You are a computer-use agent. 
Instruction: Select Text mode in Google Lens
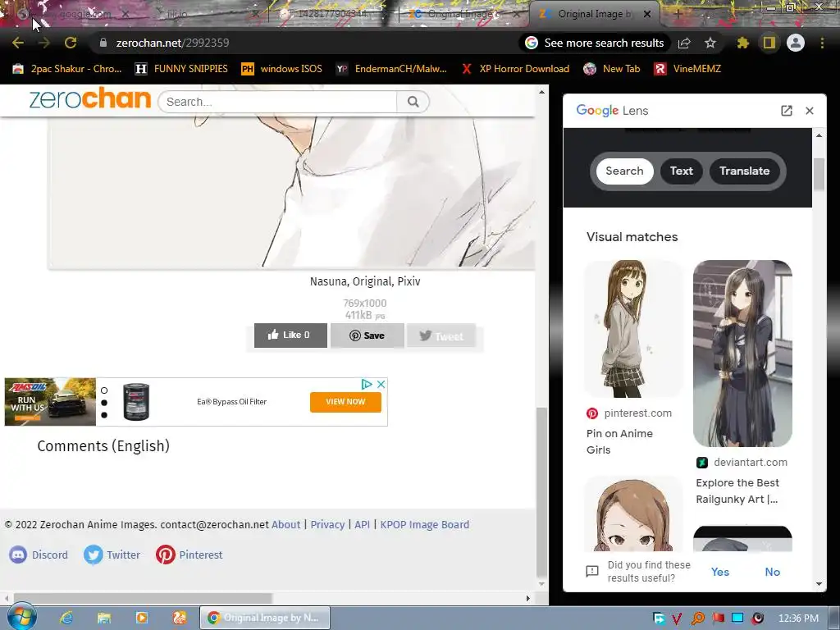pos(682,171)
